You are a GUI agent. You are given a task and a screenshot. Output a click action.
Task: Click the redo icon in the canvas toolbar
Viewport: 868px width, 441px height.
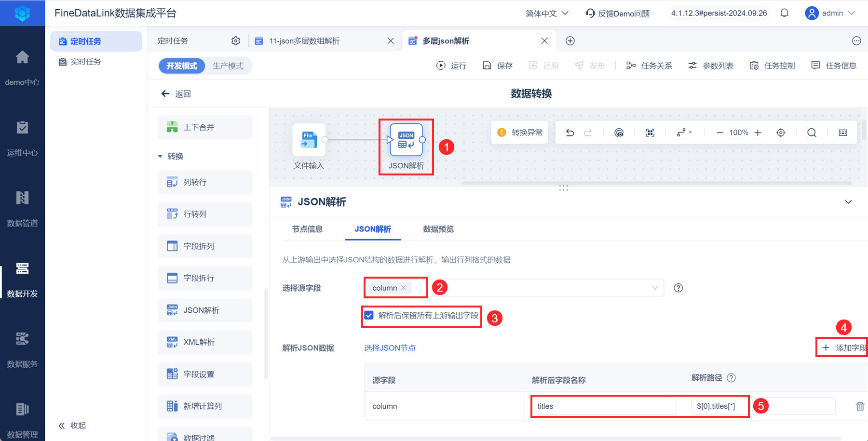(x=588, y=133)
